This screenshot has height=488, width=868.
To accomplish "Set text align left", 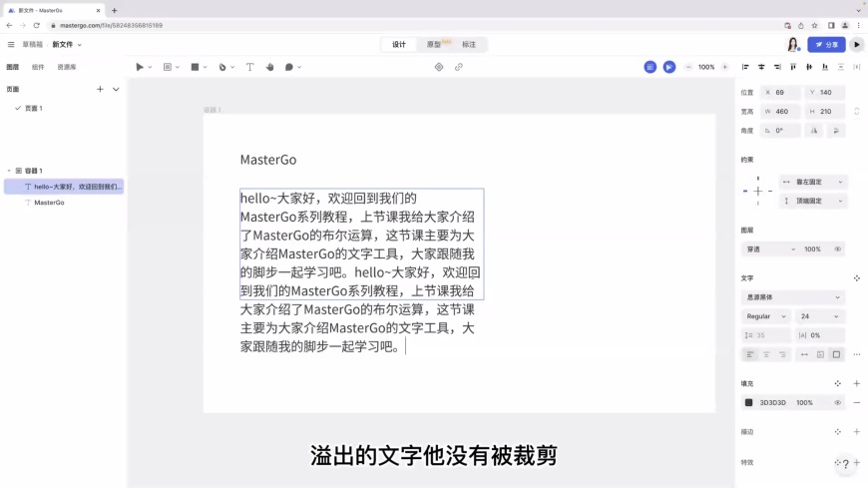I will [x=750, y=354].
